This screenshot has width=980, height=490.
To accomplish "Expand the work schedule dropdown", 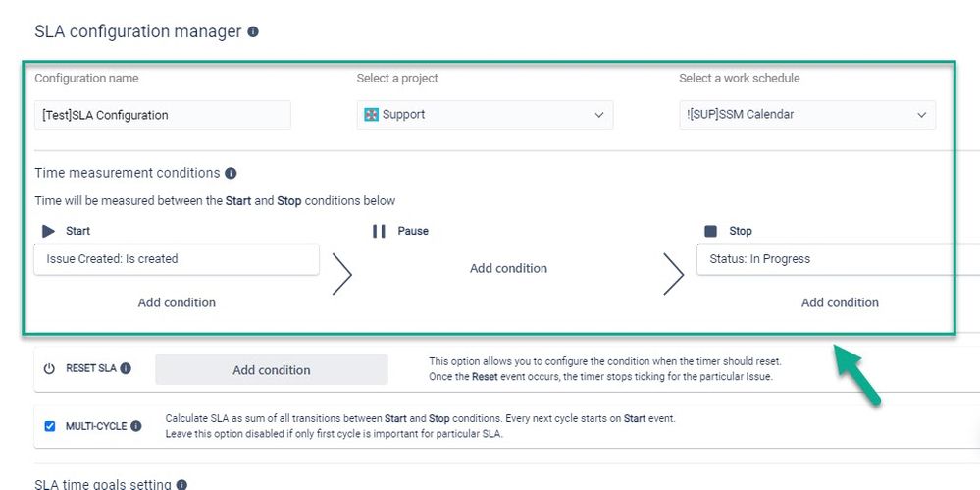I will 806,115.
